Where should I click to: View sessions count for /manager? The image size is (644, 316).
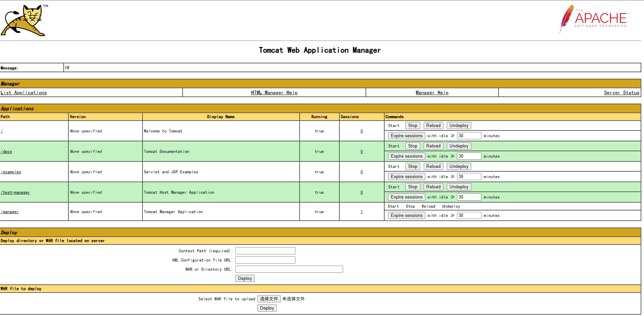[x=361, y=212]
